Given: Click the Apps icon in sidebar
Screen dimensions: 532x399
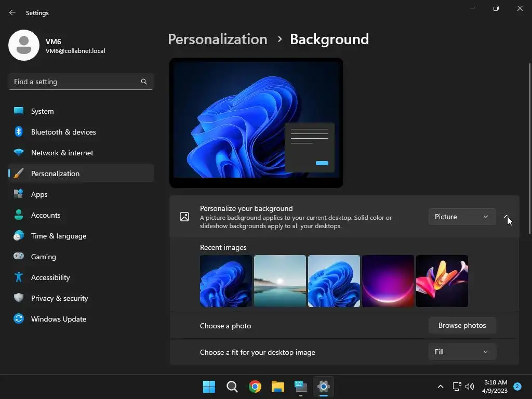Looking at the screenshot, I should [19, 194].
